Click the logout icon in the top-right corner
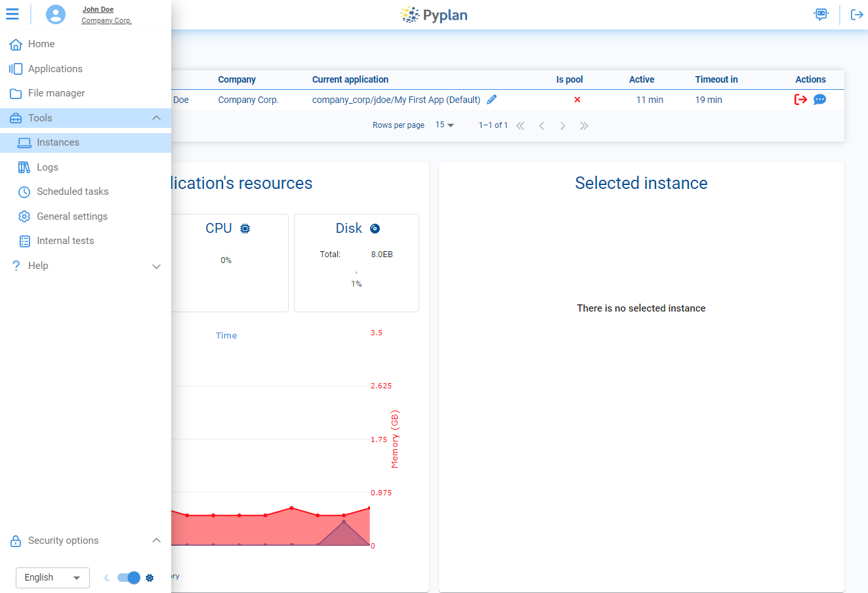 tap(857, 14)
